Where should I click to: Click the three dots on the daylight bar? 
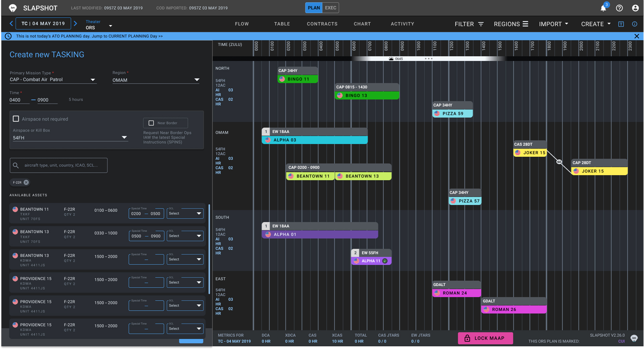coord(429,59)
